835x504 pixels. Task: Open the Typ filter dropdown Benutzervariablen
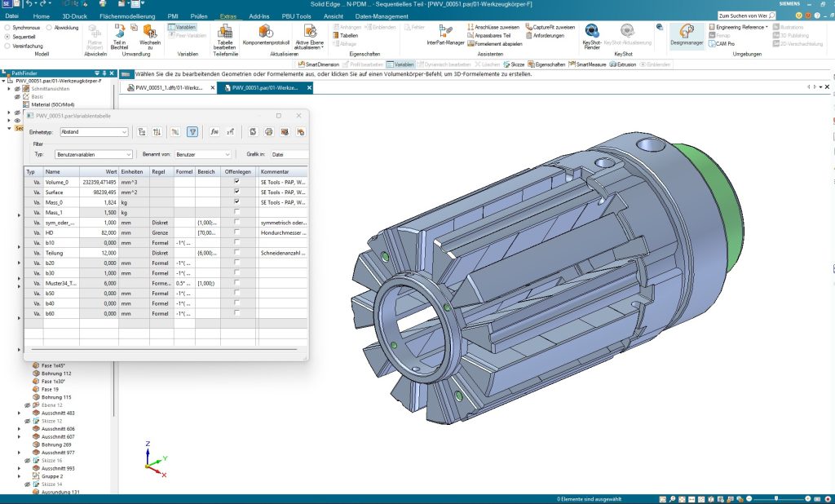(93, 154)
